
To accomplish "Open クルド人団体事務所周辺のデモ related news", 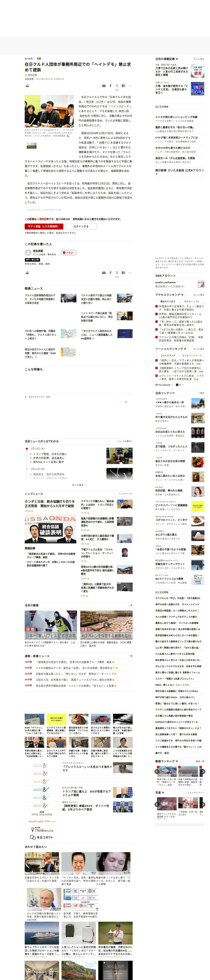I will pyautogui.click(x=40, y=299).
